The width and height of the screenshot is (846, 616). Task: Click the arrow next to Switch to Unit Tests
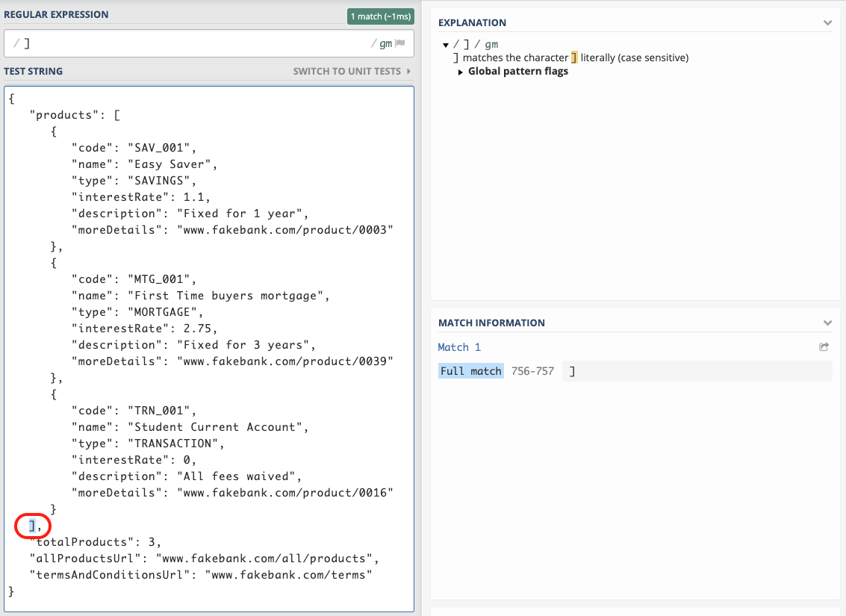[x=408, y=72]
